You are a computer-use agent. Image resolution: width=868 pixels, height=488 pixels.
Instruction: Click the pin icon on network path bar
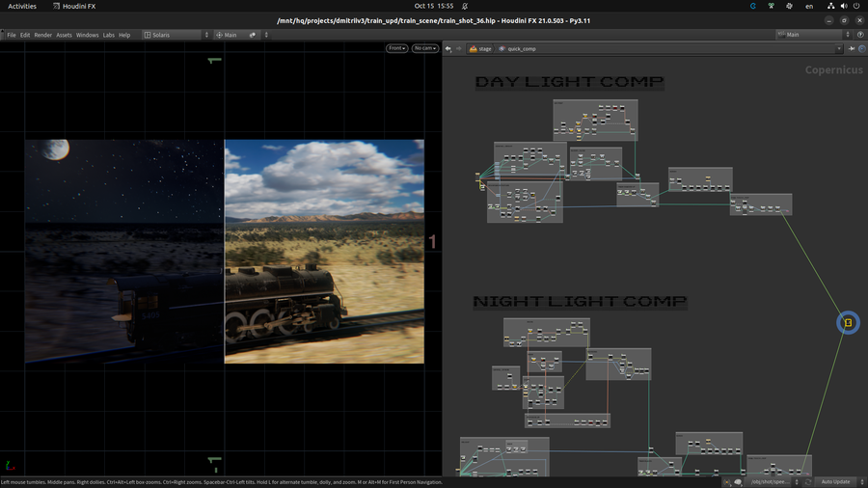point(852,48)
